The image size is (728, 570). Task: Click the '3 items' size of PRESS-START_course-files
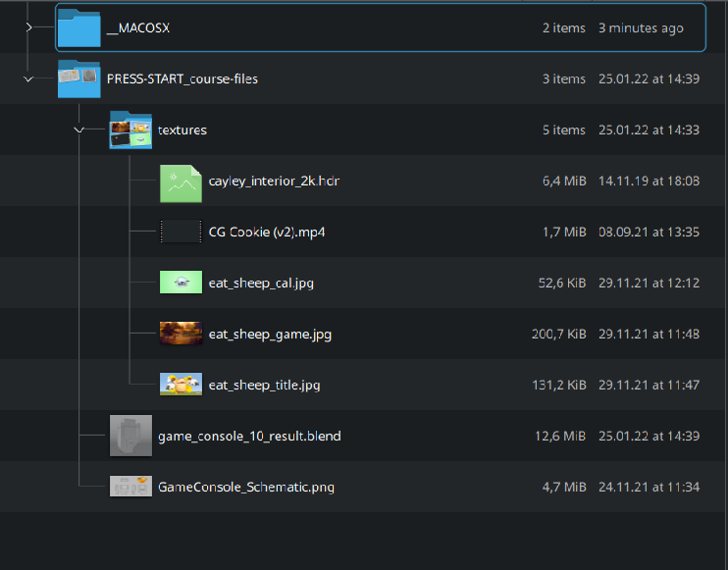564,78
